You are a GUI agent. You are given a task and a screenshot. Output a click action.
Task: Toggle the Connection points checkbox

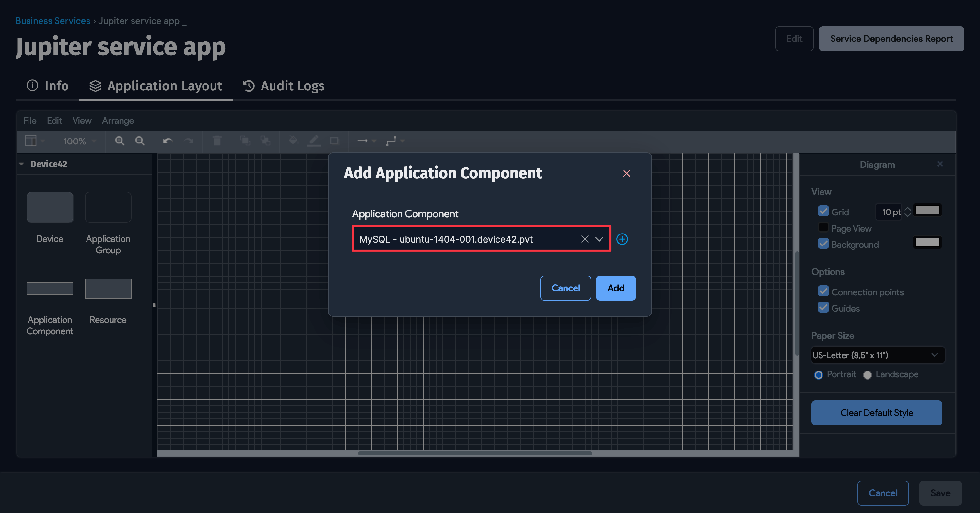point(823,291)
